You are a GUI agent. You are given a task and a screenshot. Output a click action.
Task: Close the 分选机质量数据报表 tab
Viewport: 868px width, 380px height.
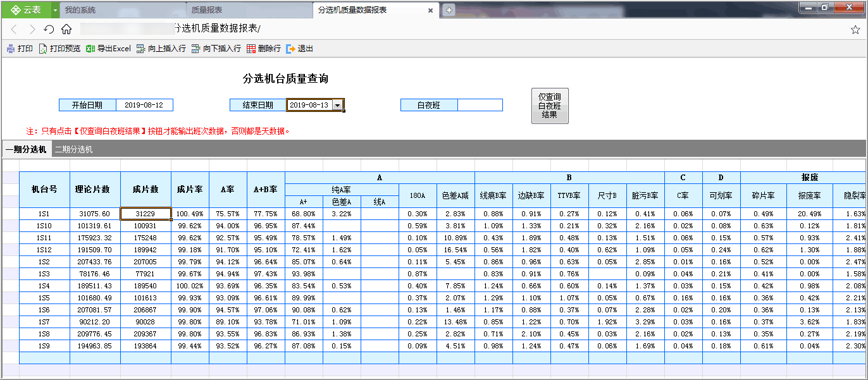[x=431, y=10]
